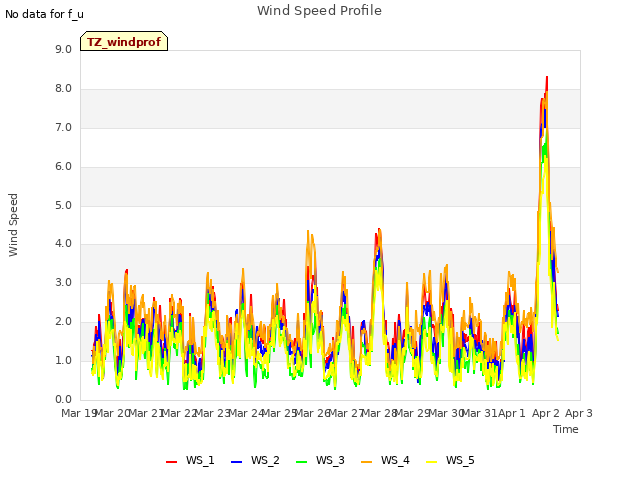Click the 1.0 y-axis tick label
Image resolution: width=640 pixels, height=480 pixels.
[x=63, y=360]
